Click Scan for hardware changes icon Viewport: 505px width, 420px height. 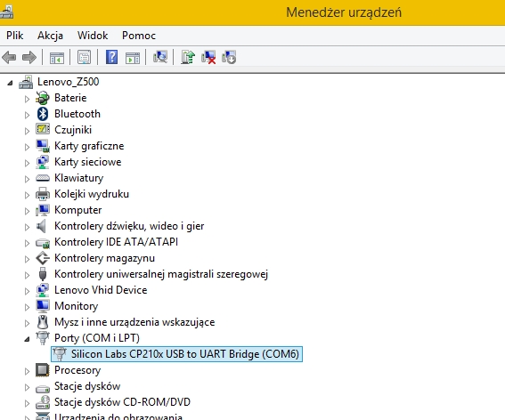click(160, 57)
